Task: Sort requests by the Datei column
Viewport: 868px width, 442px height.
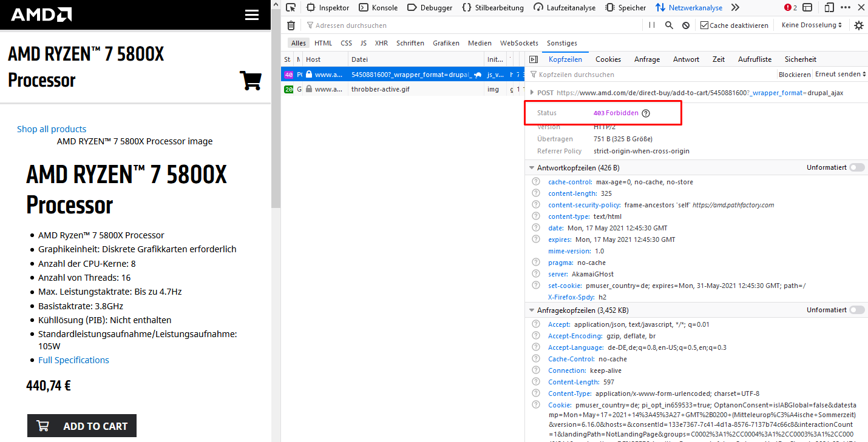Action: (x=416, y=59)
